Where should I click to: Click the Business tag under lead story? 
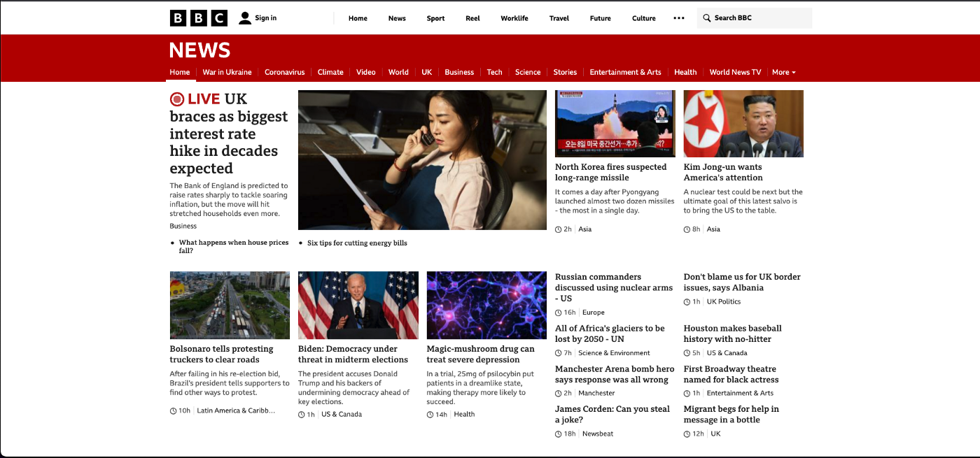tap(183, 226)
